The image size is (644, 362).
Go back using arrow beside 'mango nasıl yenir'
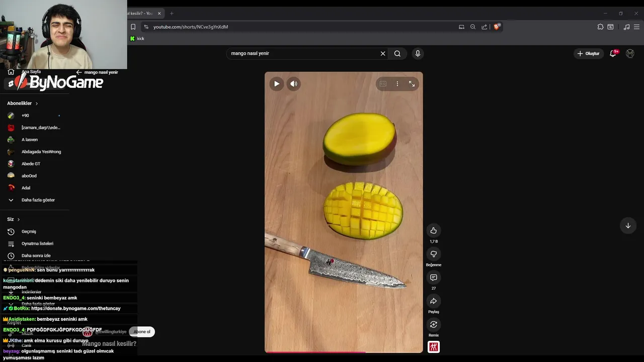[x=78, y=72]
